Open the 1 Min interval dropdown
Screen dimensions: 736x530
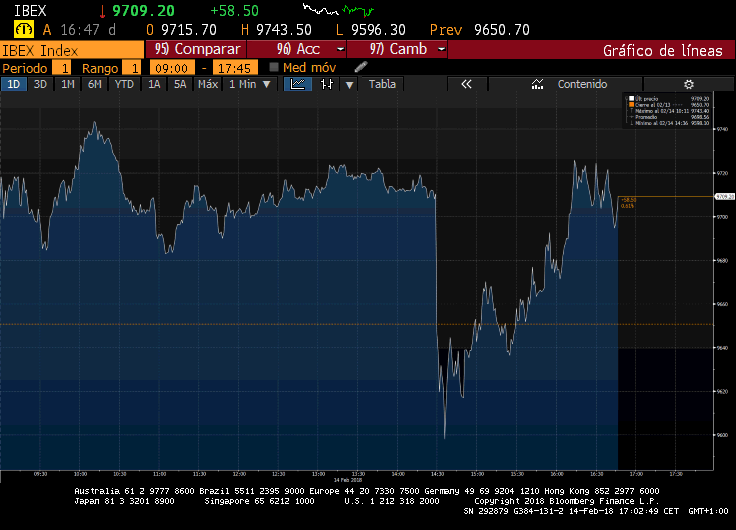coord(250,84)
